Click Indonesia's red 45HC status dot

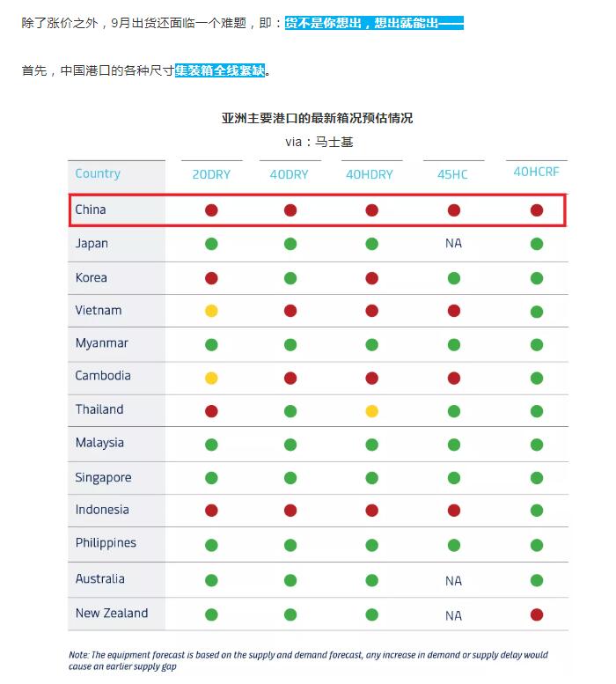click(453, 511)
